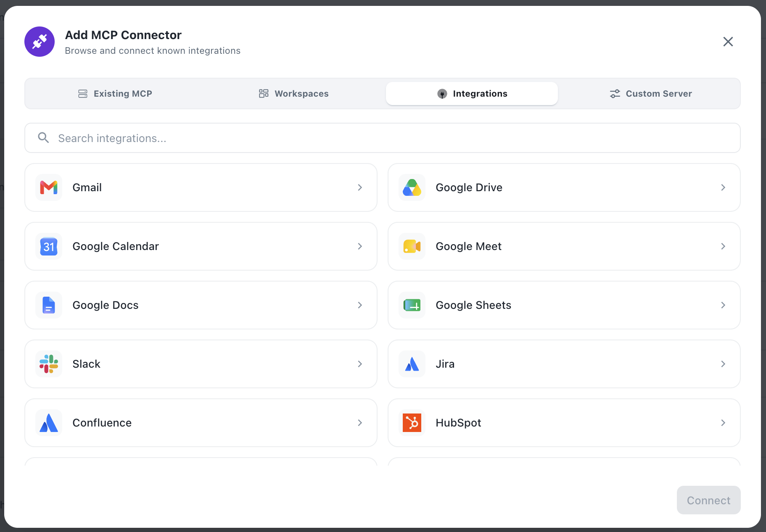Click the Jira logo icon

412,364
